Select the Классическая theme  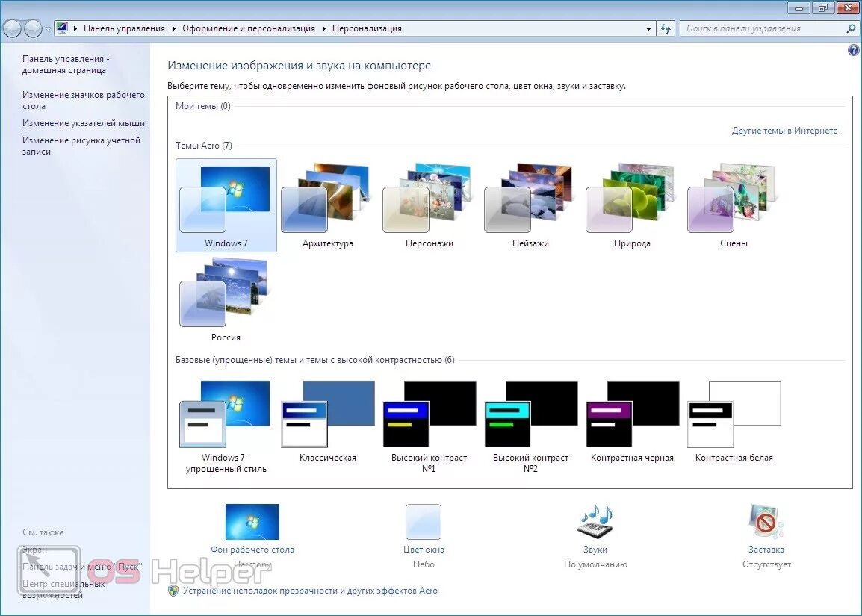pos(328,421)
